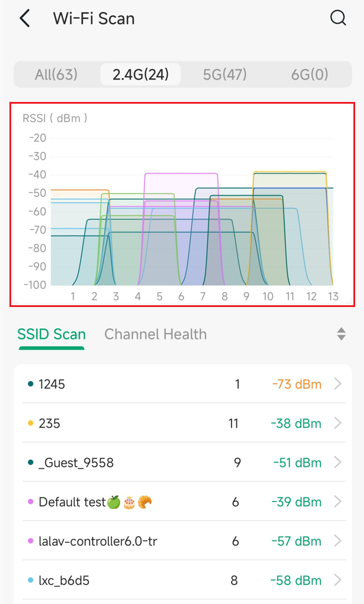Open the Channel Health tab
Screen dimensions: 364x604
point(155,334)
